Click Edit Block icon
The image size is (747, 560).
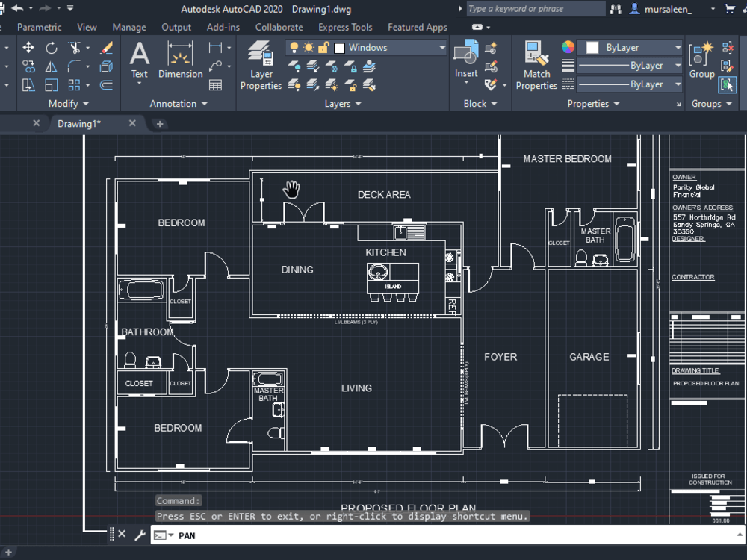pos(491,66)
